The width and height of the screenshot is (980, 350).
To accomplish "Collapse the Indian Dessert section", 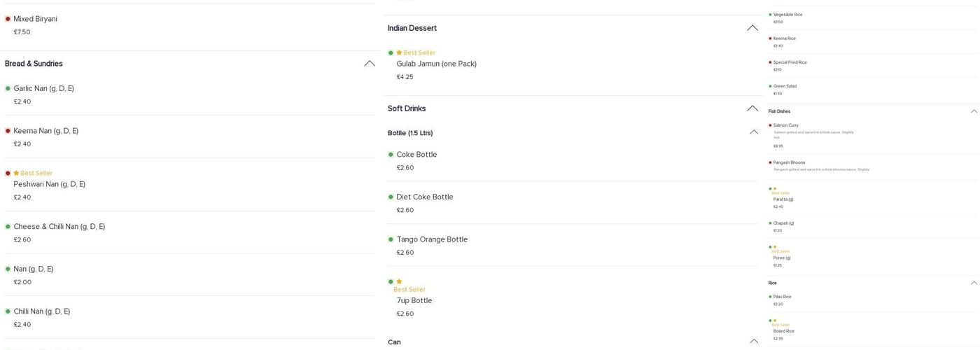I will [752, 28].
